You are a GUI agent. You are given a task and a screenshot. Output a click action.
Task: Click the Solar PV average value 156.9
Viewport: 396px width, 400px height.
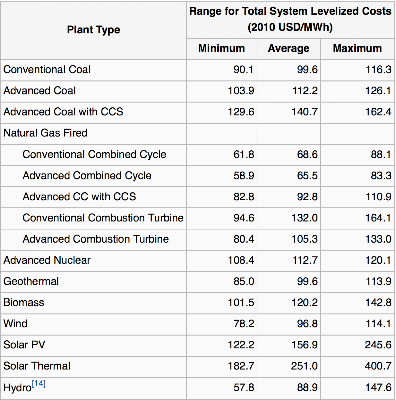305,345
